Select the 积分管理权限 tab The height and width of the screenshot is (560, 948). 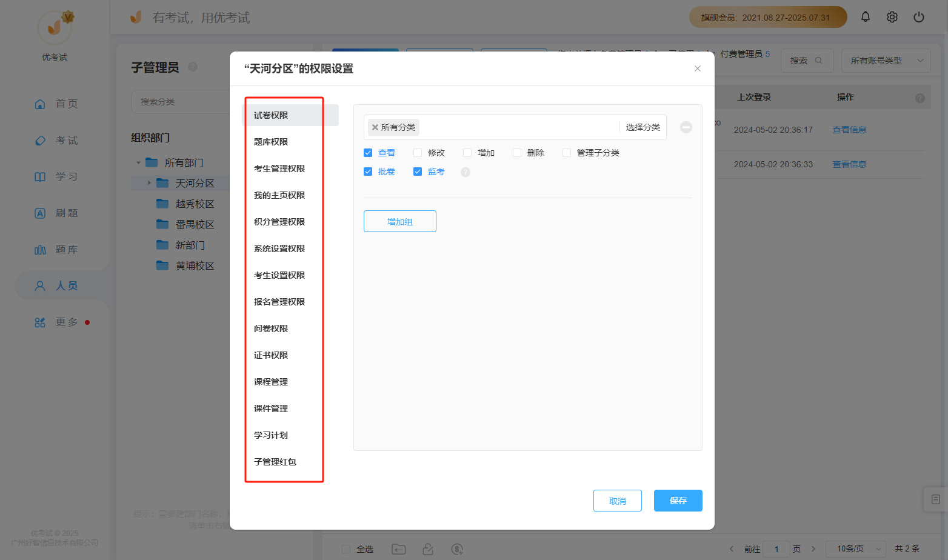[290, 222]
